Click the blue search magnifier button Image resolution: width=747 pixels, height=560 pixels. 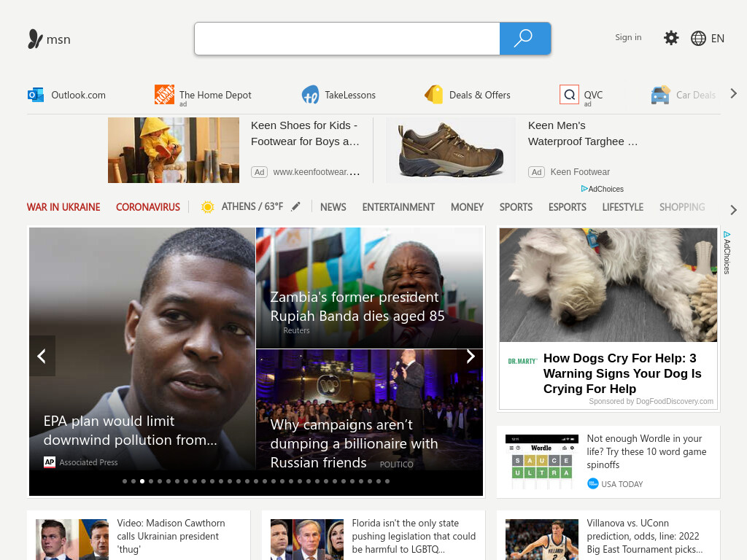coord(525,39)
